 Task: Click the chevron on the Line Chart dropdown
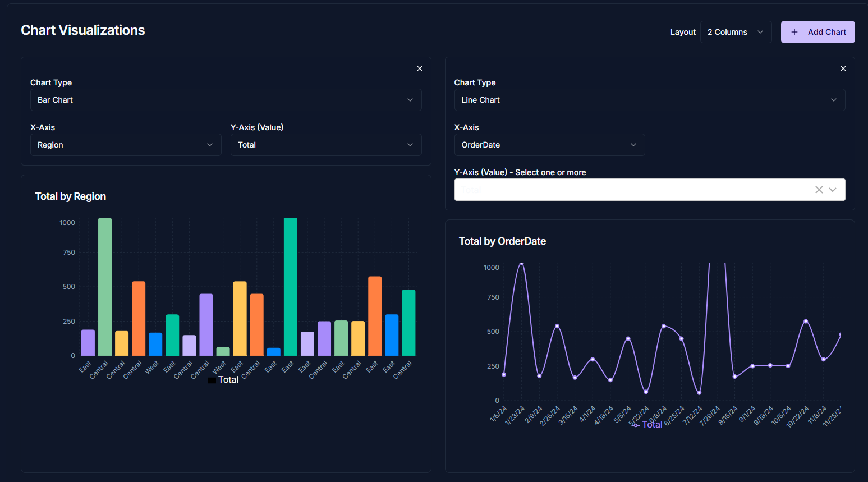click(834, 100)
